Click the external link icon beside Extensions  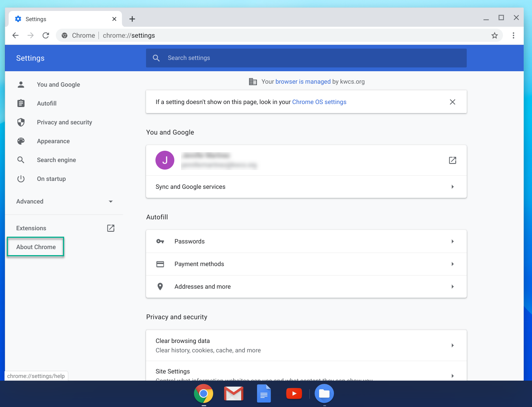pos(111,228)
